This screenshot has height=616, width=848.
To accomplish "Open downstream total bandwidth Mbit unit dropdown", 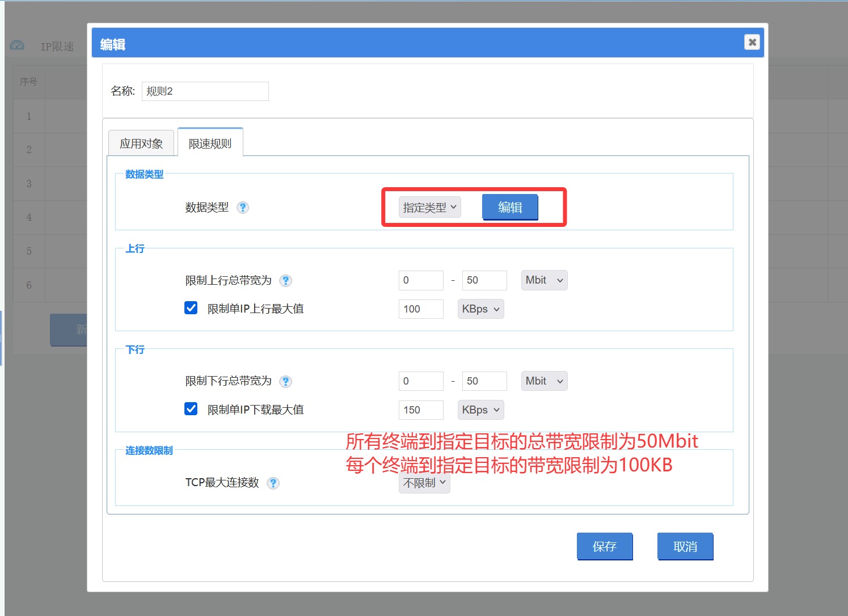I will pos(544,381).
